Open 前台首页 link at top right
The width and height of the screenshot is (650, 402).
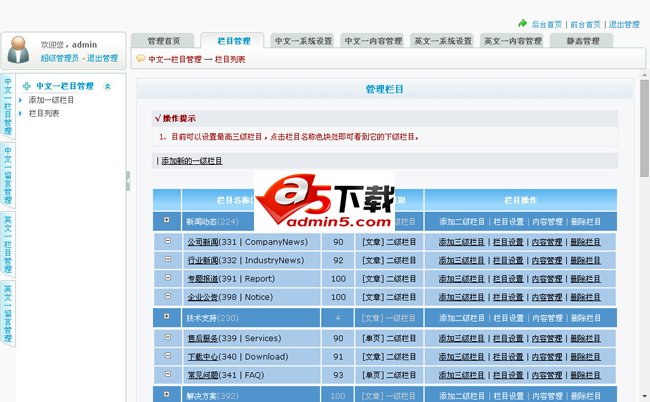pos(585,24)
